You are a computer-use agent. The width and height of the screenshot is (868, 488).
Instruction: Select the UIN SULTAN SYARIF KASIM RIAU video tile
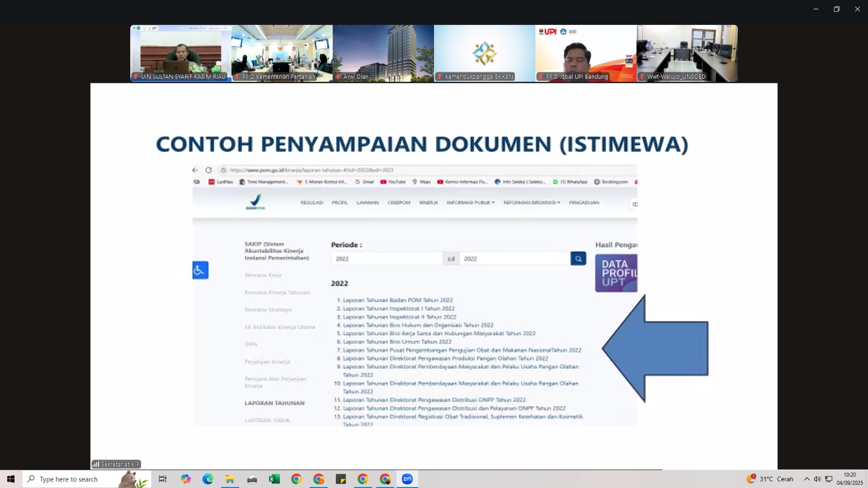pyautogui.click(x=181, y=53)
